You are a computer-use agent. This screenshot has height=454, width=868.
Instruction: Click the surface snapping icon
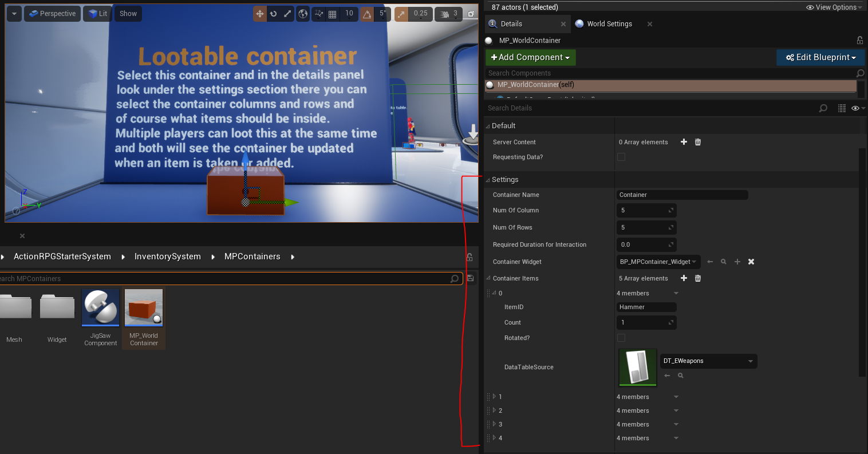pos(319,14)
